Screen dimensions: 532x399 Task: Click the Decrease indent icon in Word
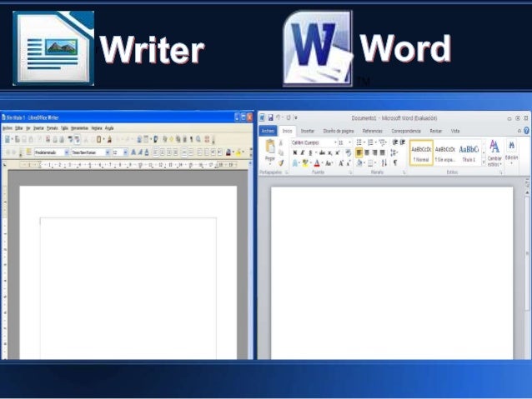(x=395, y=142)
